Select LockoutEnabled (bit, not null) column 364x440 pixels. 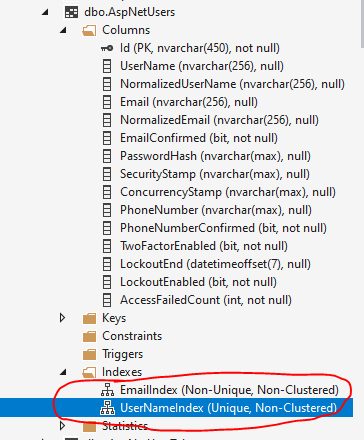click(x=198, y=282)
